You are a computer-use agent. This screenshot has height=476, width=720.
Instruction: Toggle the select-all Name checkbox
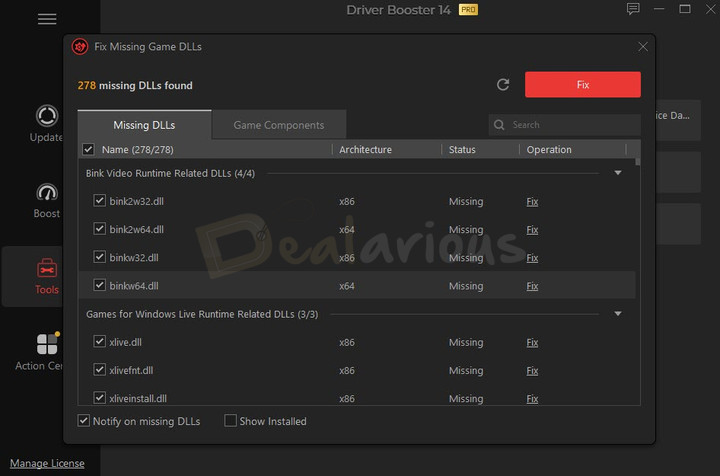(89, 149)
